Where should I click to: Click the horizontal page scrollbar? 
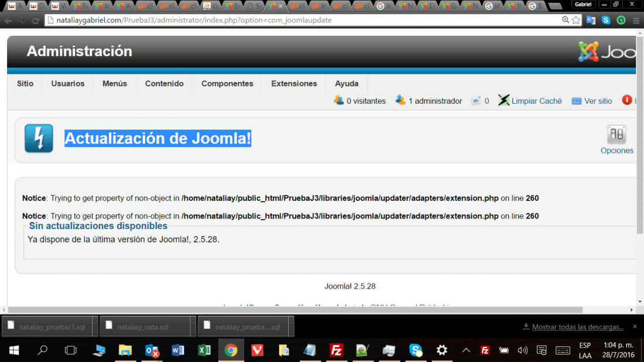tap(295, 310)
